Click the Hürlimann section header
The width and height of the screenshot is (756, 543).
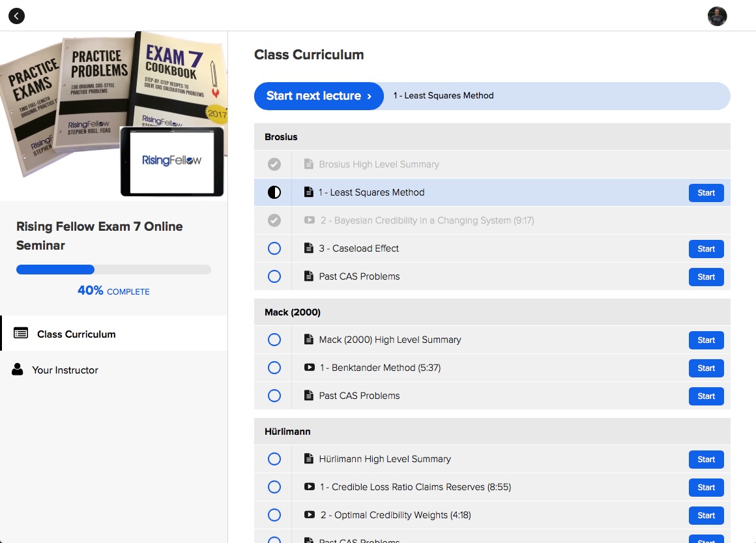[492, 431]
